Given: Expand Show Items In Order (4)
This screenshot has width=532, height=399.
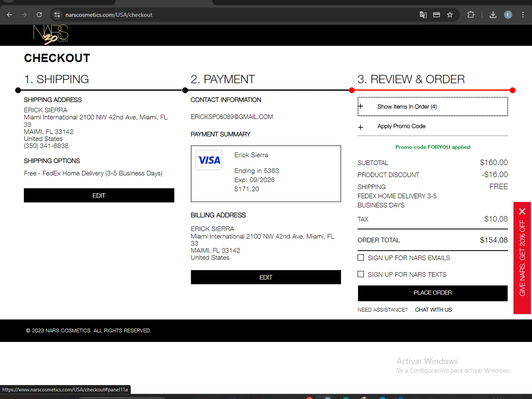Looking at the screenshot, I should click(433, 106).
